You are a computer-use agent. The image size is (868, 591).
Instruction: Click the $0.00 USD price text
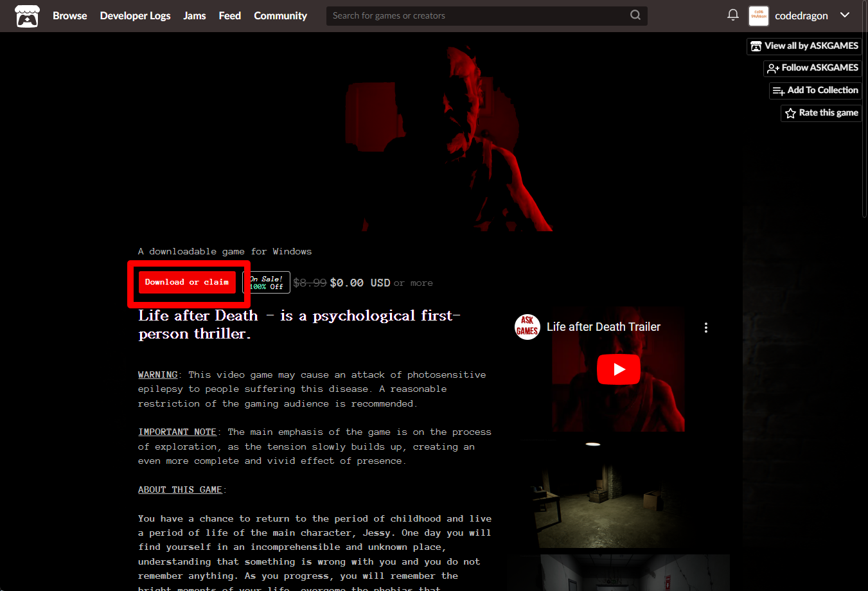click(360, 283)
